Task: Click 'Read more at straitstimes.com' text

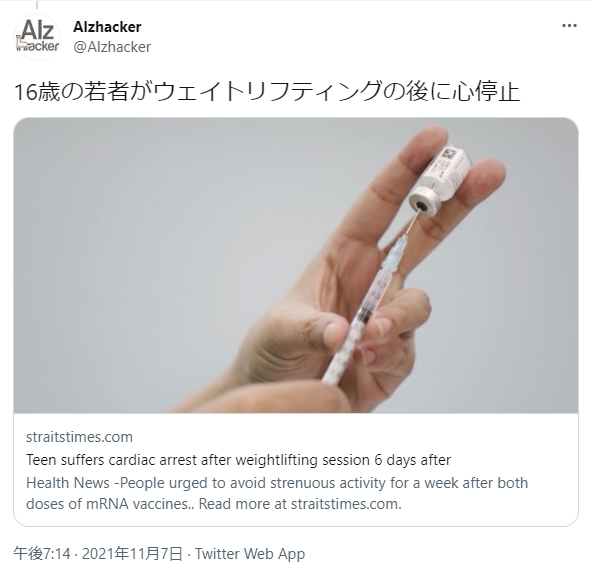Action: click(x=300, y=504)
